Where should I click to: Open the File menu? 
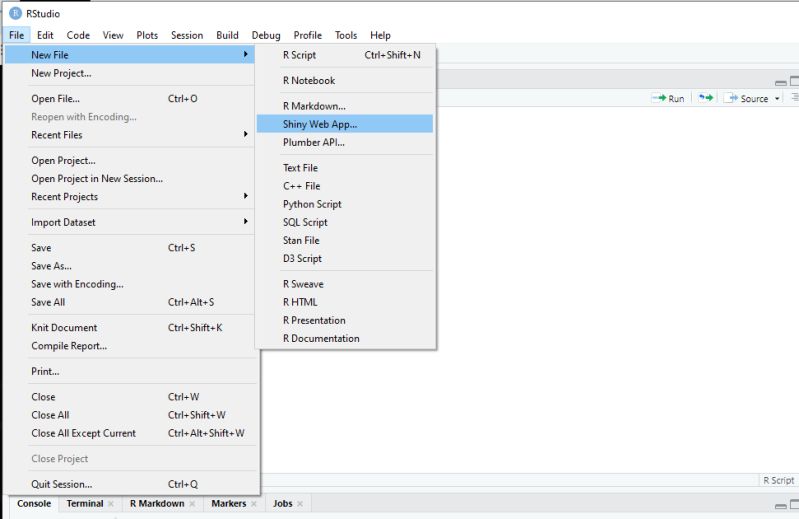(x=16, y=35)
